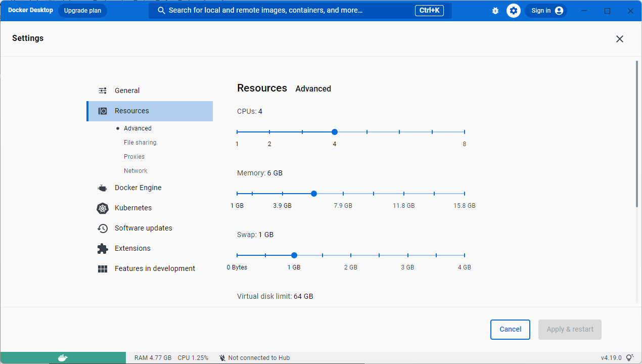Open the Network resources sub-item
This screenshot has width=642, height=364.
(x=135, y=171)
